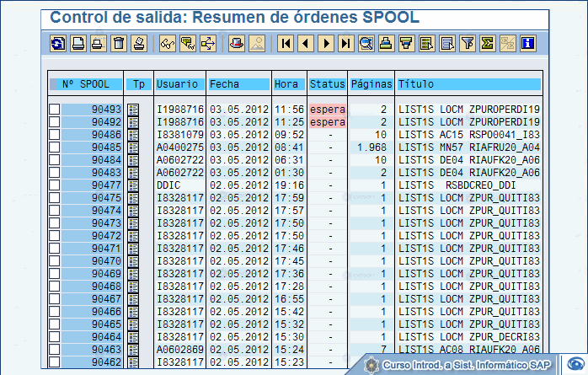This screenshot has width=588, height=375.
Task: Go to the previous page arrow icon
Action: click(306, 44)
